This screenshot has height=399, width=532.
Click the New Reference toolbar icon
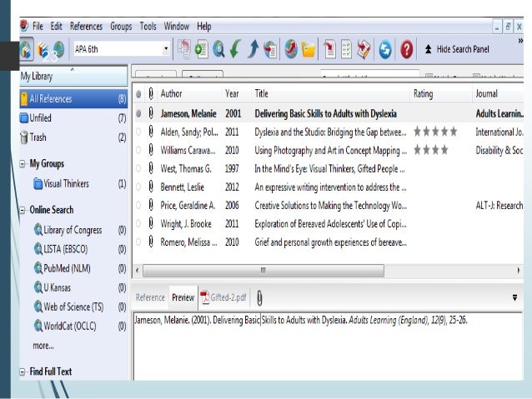click(x=200, y=49)
